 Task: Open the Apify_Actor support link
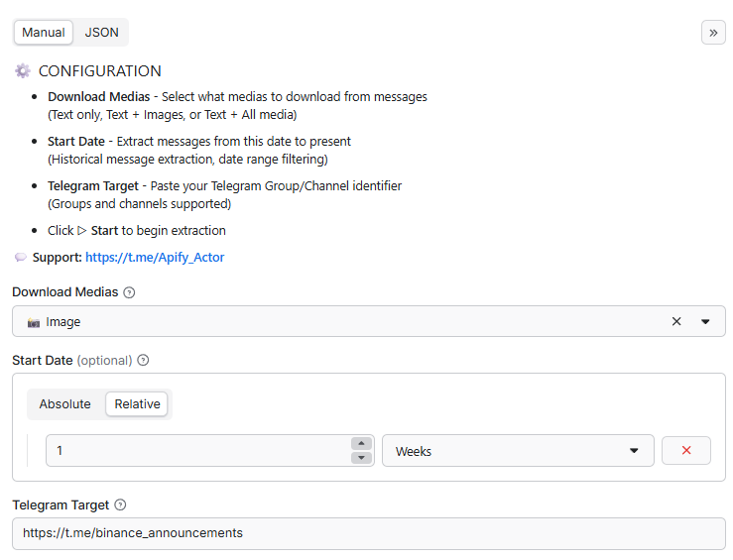point(155,258)
